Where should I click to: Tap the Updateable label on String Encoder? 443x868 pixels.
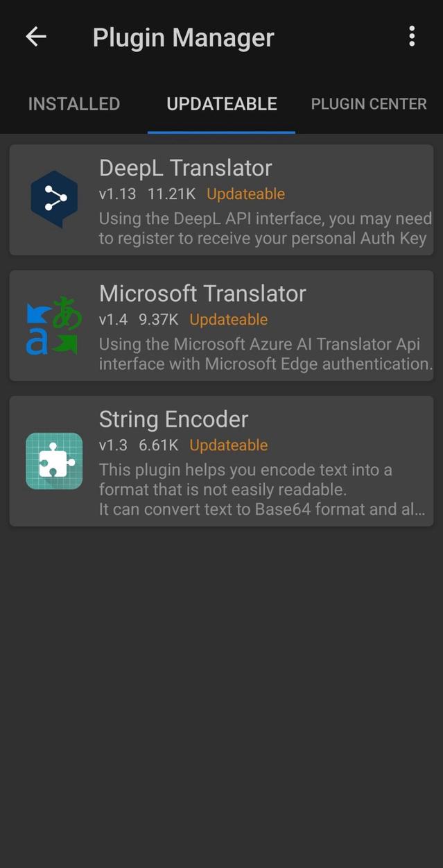228,445
